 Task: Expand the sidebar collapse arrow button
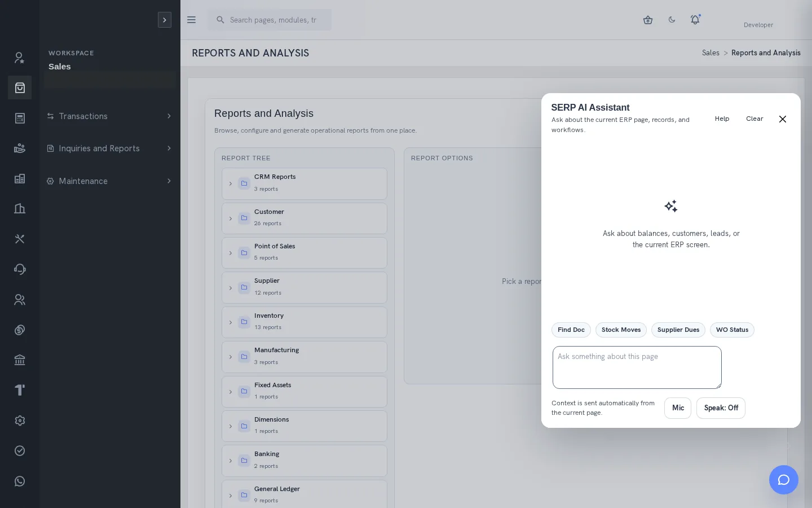click(x=165, y=20)
